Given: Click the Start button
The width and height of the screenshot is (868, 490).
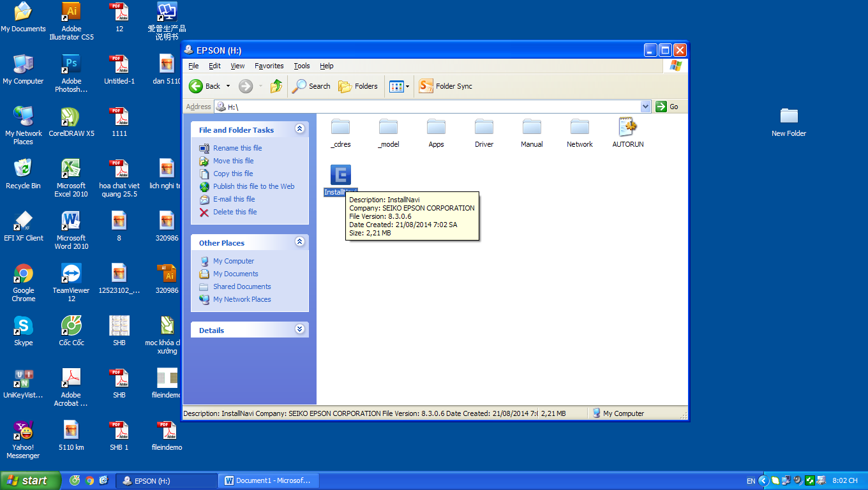Looking at the screenshot, I should 31,480.
